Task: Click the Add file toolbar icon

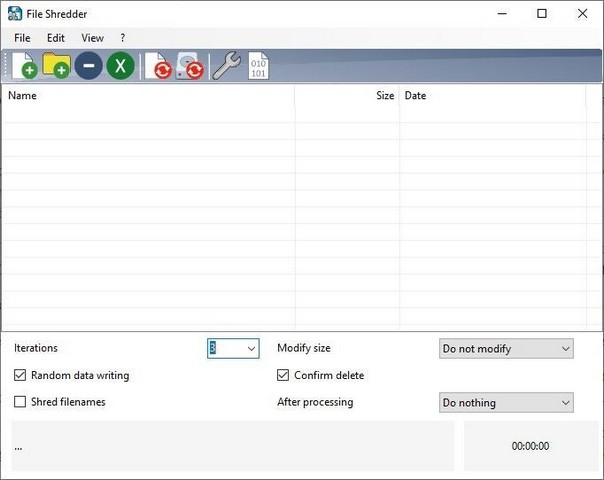Action: point(23,66)
